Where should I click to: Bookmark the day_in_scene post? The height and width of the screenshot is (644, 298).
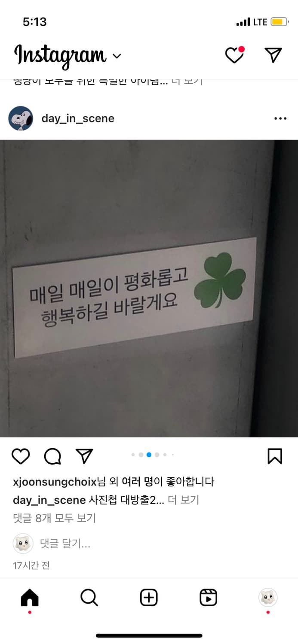(275, 456)
